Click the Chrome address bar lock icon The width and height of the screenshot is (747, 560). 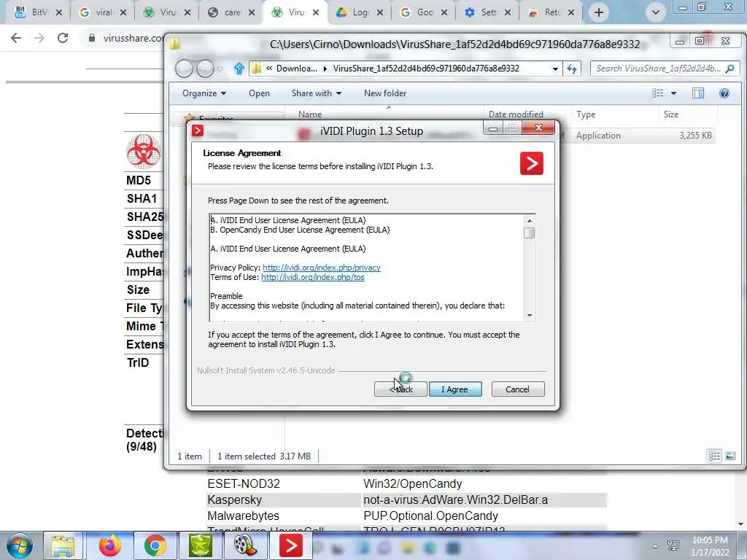point(91,38)
